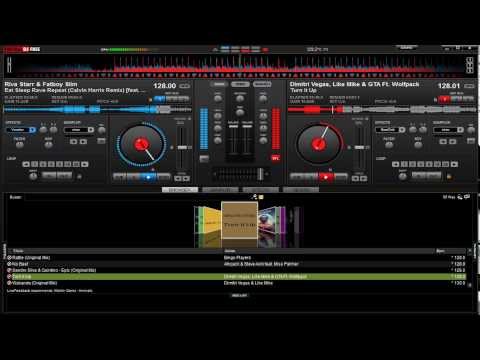This screenshot has height=360, width=480.
Task: Start playback with left deck play button
Action: point(149,177)
